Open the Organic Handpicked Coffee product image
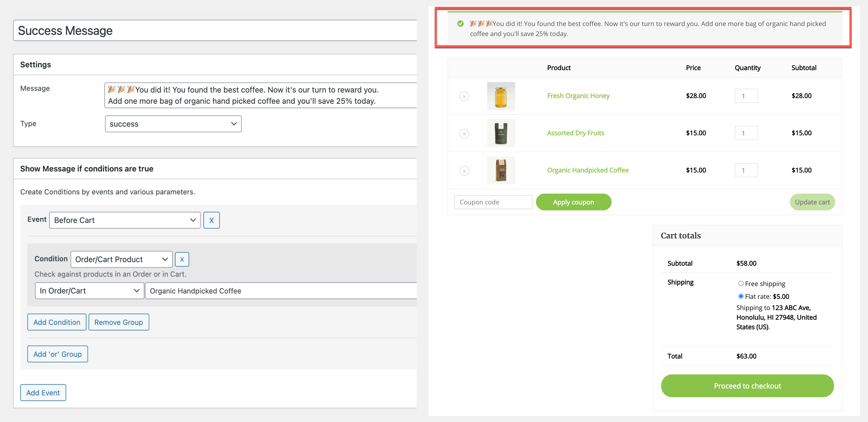The image size is (868, 422). pyautogui.click(x=501, y=170)
